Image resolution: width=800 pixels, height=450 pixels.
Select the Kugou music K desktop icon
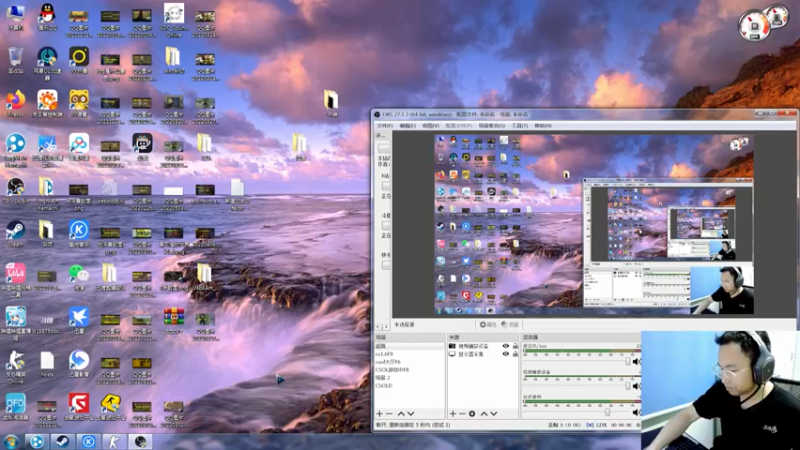tap(79, 234)
